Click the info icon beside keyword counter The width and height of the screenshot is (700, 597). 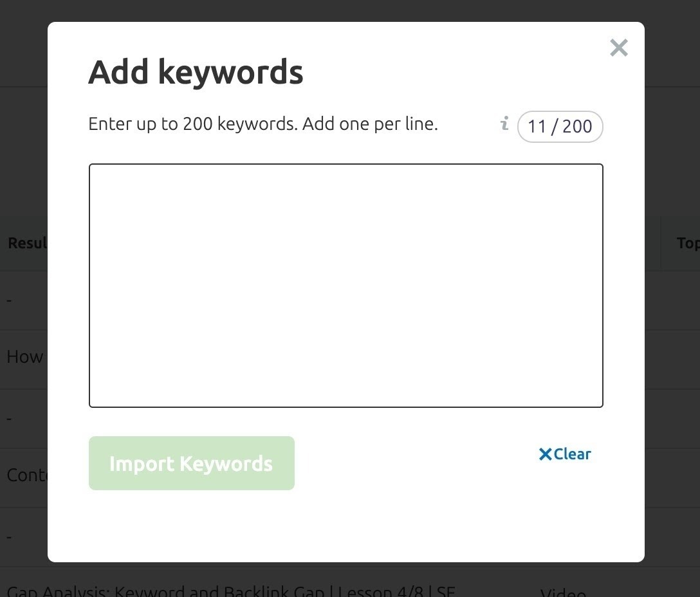click(x=504, y=124)
